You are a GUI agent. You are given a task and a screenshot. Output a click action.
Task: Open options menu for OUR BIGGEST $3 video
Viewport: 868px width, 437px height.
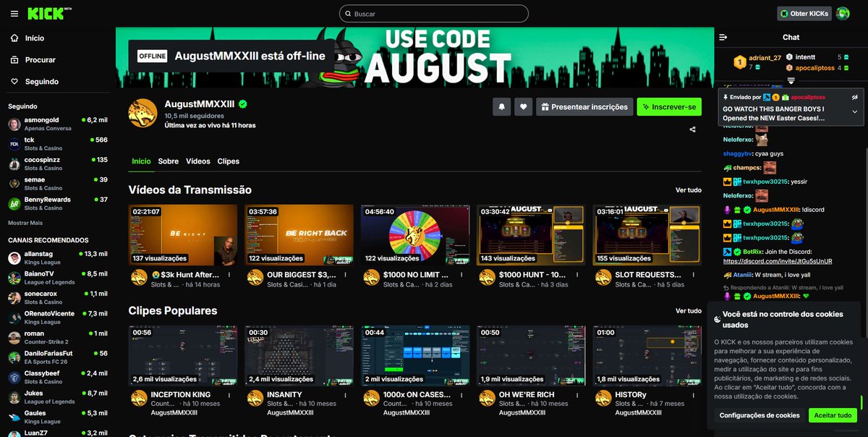coord(346,275)
